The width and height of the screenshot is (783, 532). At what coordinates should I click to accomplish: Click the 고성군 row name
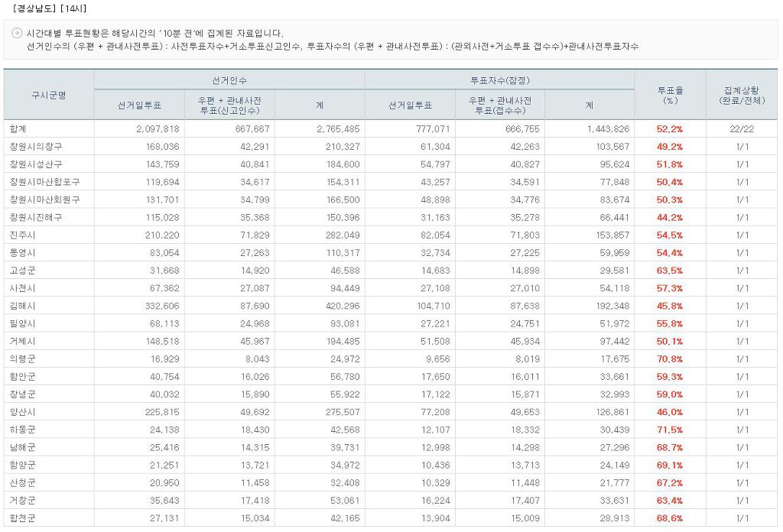pos(22,271)
